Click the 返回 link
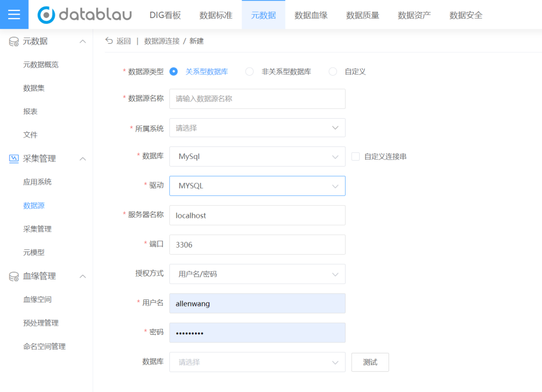The width and height of the screenshot is (542, 392). tap(124, 41)
